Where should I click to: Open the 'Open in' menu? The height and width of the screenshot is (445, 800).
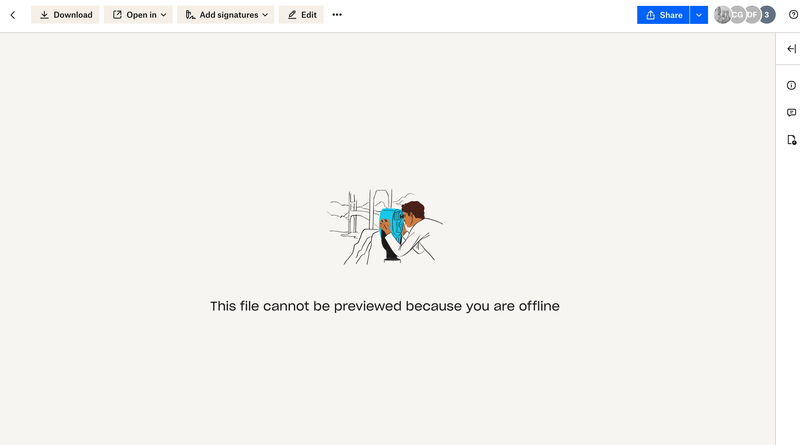(138, 15)
